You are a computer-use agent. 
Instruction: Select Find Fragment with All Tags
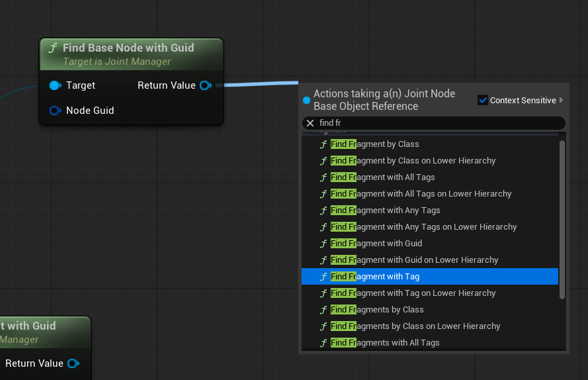[x=383, y=177]
